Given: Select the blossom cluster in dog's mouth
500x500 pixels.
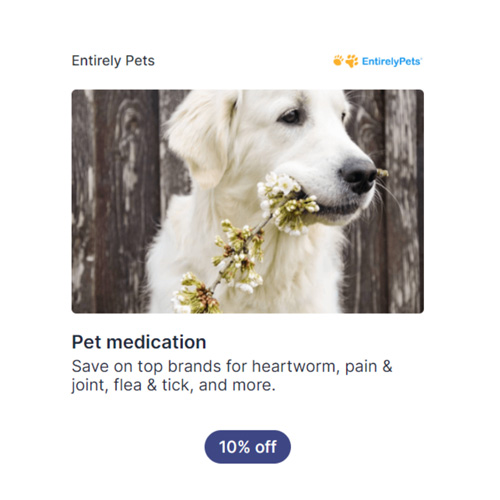Looking at the screenshot, I should click(287, 203).
